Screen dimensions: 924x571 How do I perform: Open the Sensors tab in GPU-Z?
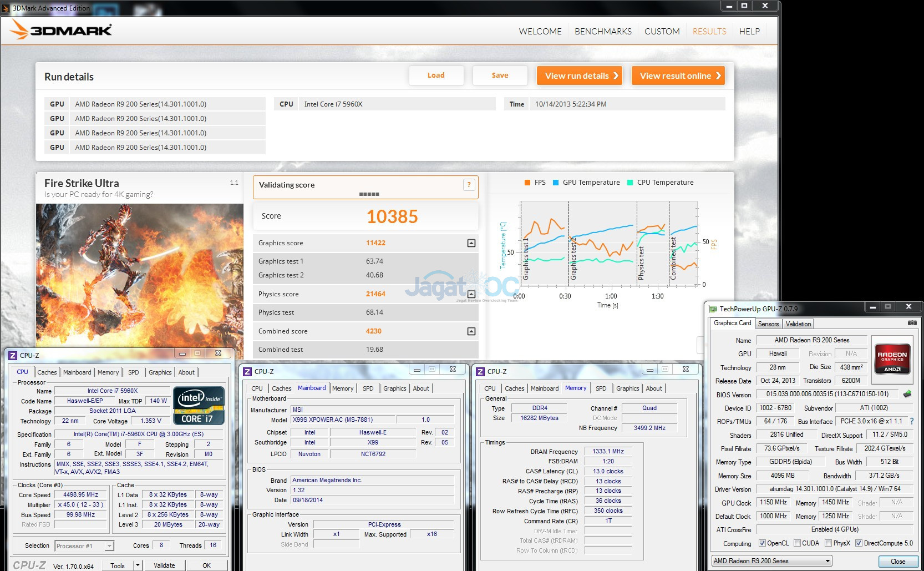click(x=768, y=324)
